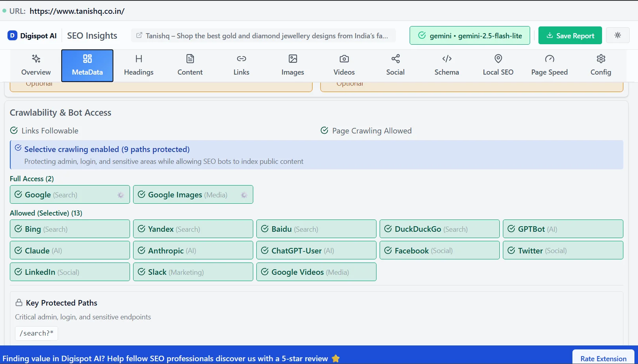Screen dimensions: 638x364
Task: Open the Content analysis icon
Action: [190, 65]
